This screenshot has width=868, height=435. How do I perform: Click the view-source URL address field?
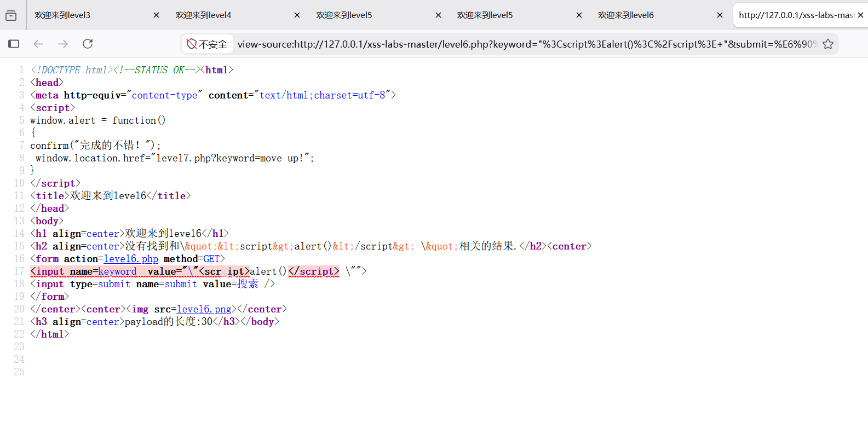tap(527, 44)
